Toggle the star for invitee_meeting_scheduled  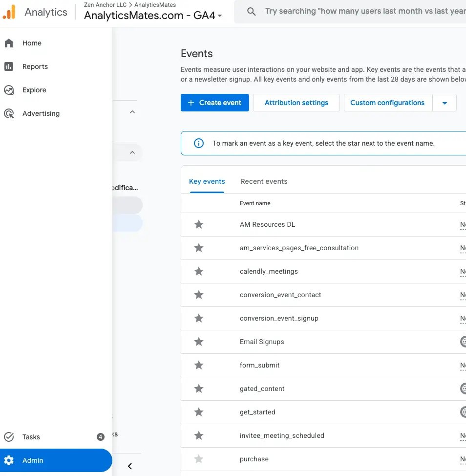[x=199, y=435]
